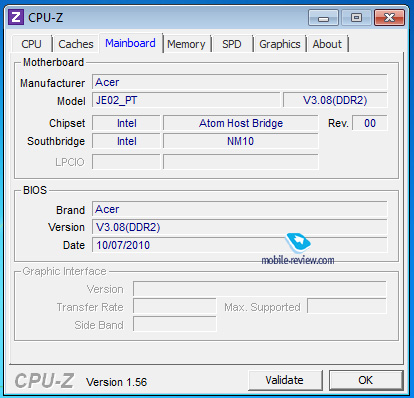Click the Side Band field
414x398 pixels.
[x=175, y=324]
